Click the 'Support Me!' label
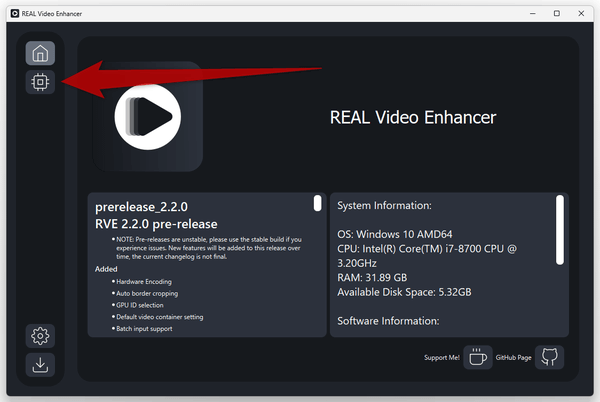Image resolution: width=600 pixels, height=402 pixels. (x=442, y=358)
